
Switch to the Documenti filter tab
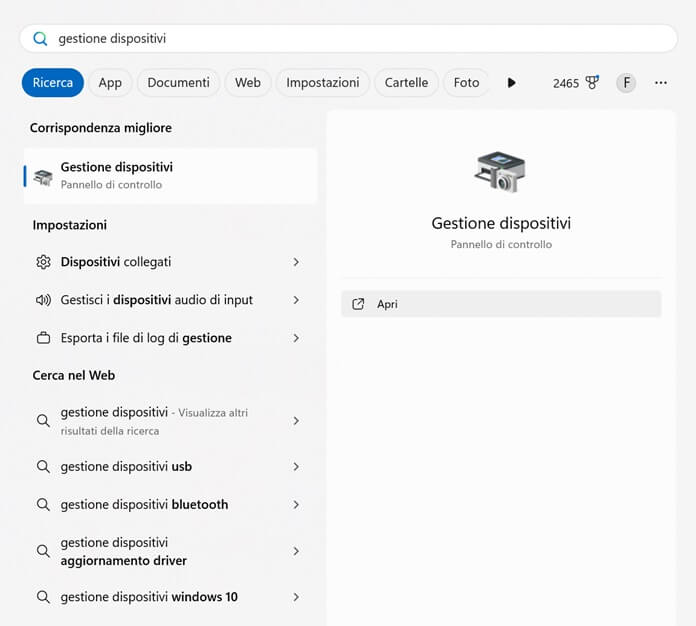pyautogui.click(x=178, y=83)
